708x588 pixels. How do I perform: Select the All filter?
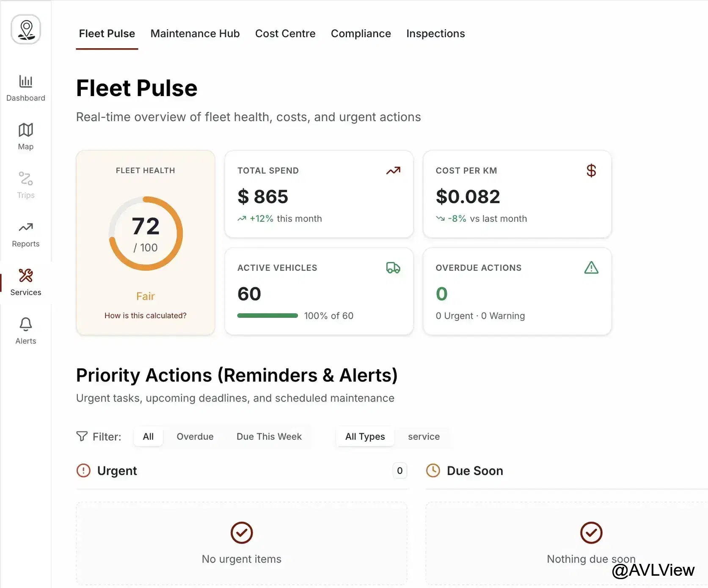click(x=148, y=436)
